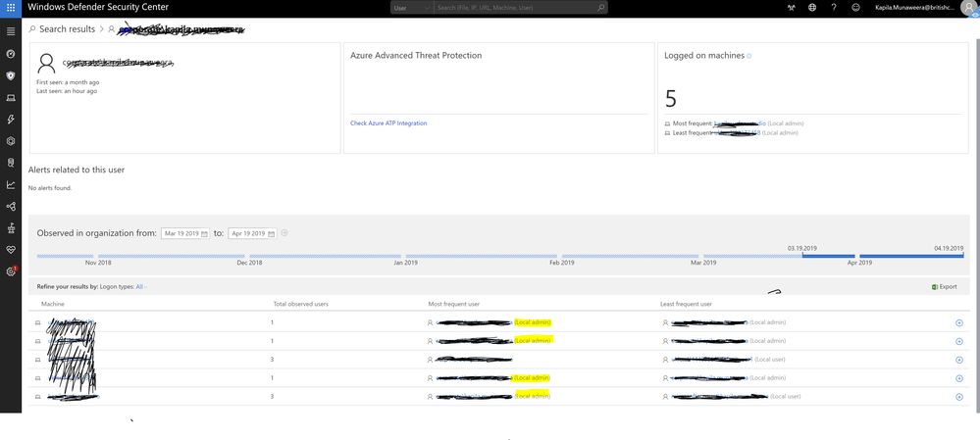Image resolution: width=980 pixels, height=440 pixels.
Task: Click Kapila.Munaweera account name in header
Action: (914, 8)
